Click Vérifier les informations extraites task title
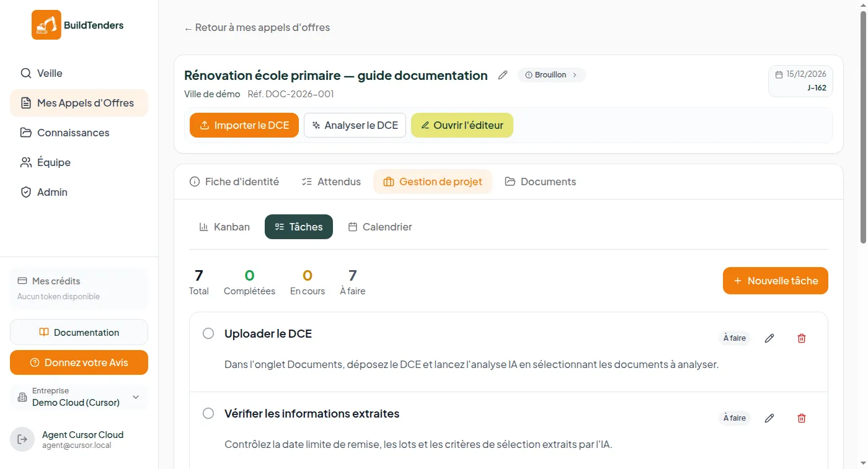Viewport: 868px width, 469px height. point(312,413)
